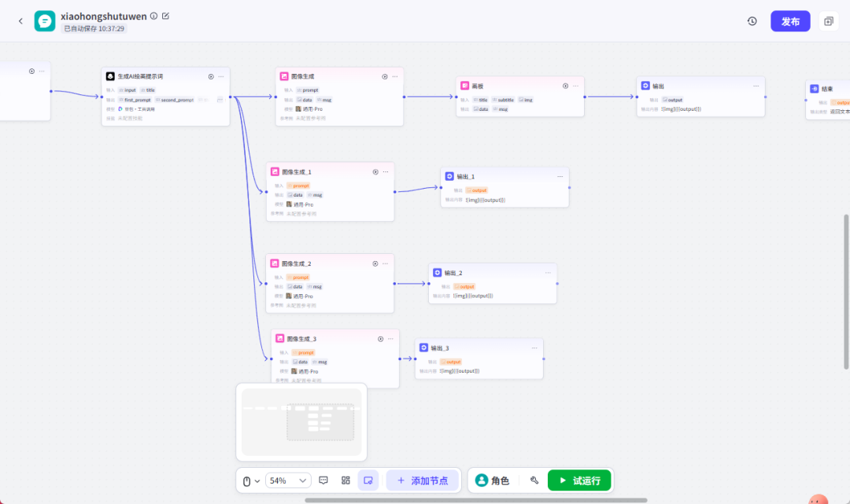Run the 图像生成_3 node test

click(381, 339)
